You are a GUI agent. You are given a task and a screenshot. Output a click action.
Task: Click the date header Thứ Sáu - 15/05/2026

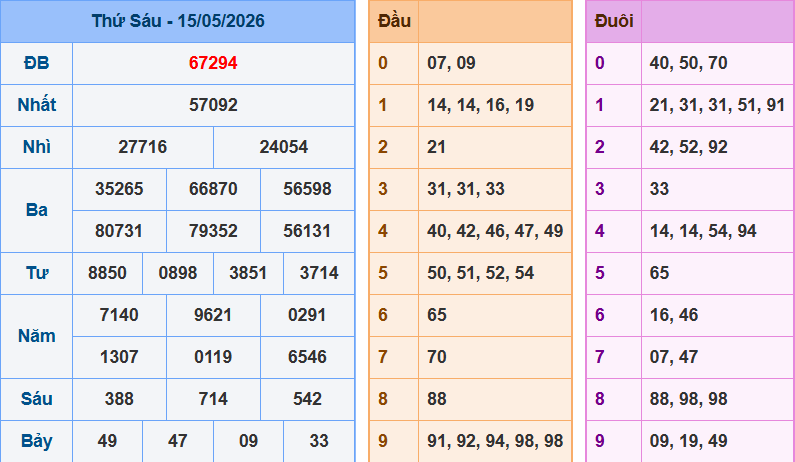pyautogui.click(x=178, y=21)
